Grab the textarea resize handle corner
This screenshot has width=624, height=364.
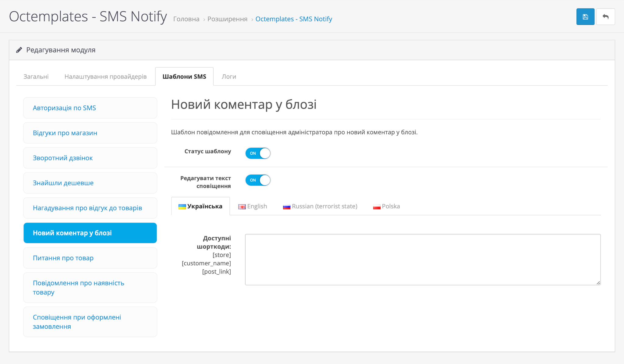coord(598,283)
